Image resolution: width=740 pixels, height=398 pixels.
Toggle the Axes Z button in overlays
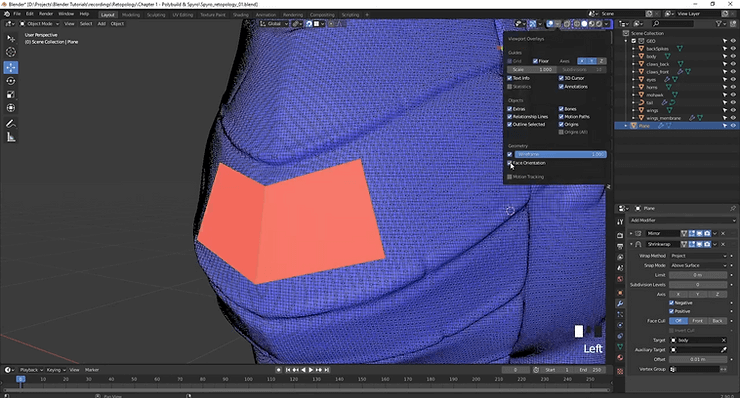pyautogui.click(x=601, y=61)
